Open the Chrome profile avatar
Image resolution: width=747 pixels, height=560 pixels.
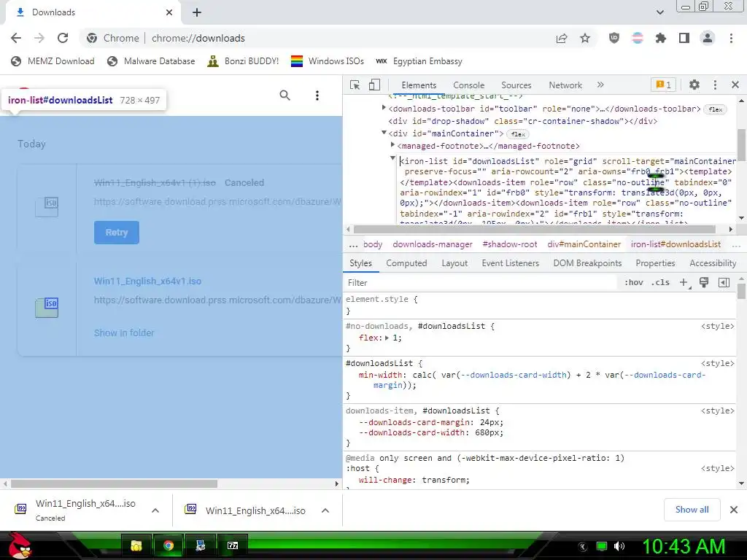tap(708, 38)
